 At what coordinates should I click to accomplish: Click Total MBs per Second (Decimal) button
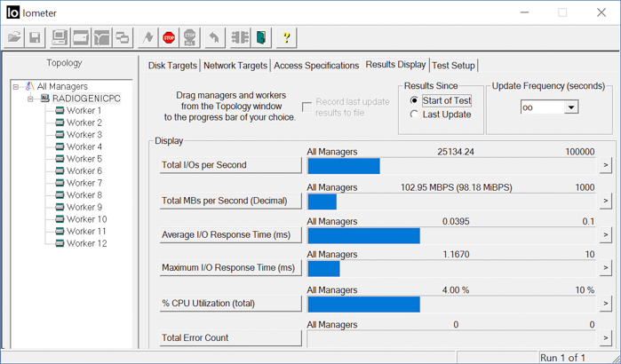(x=230, y=201)
